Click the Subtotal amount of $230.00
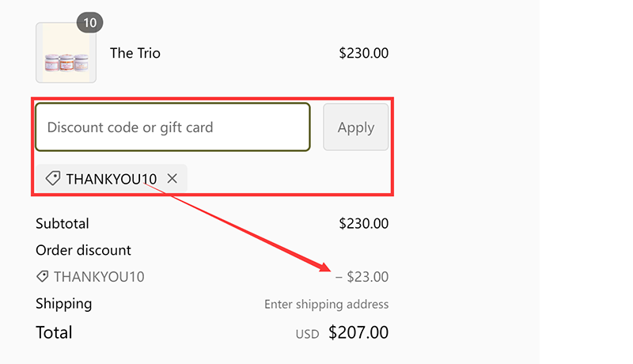The width and height of the screenshot is (633, 364). point(363,224)
